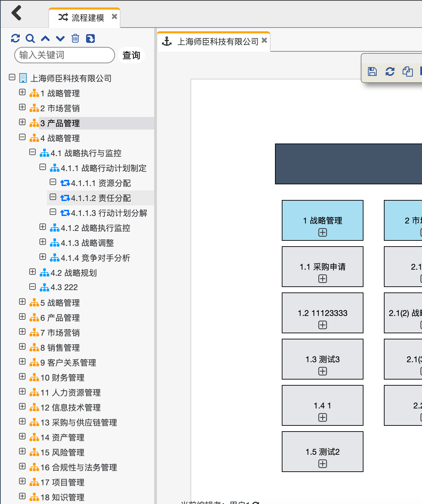Click the refresh icon above the tree search
422x504 pixels.
point(15,38)
